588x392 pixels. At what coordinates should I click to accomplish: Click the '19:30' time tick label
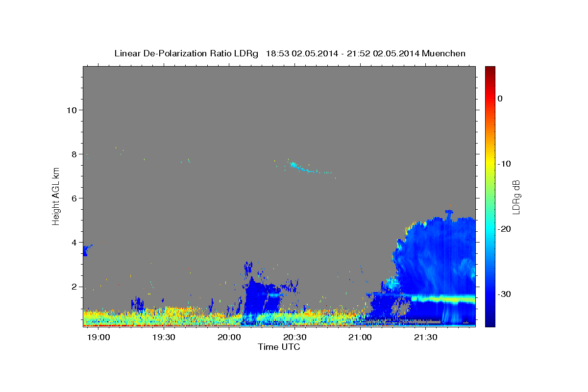pos(164,338)
